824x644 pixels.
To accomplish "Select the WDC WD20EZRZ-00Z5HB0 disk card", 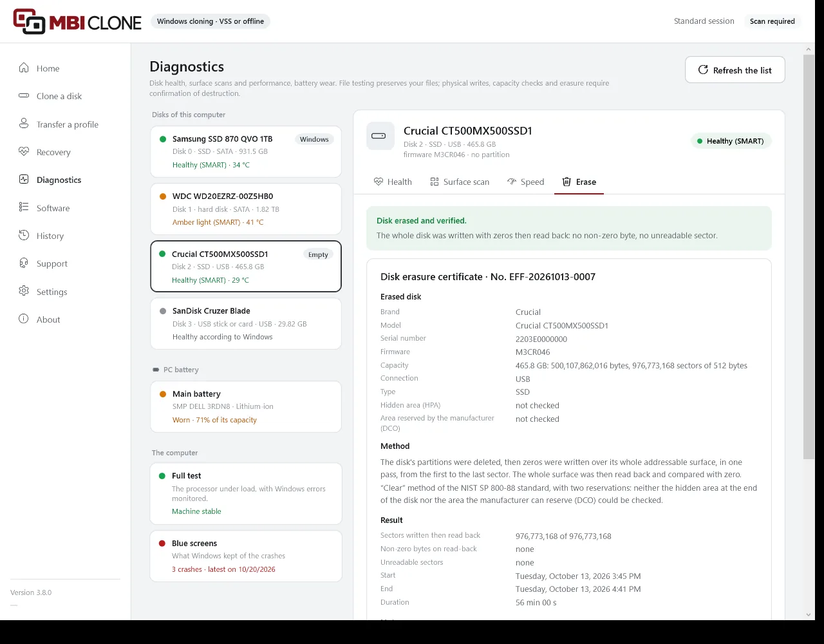I will tap(246, 209).
